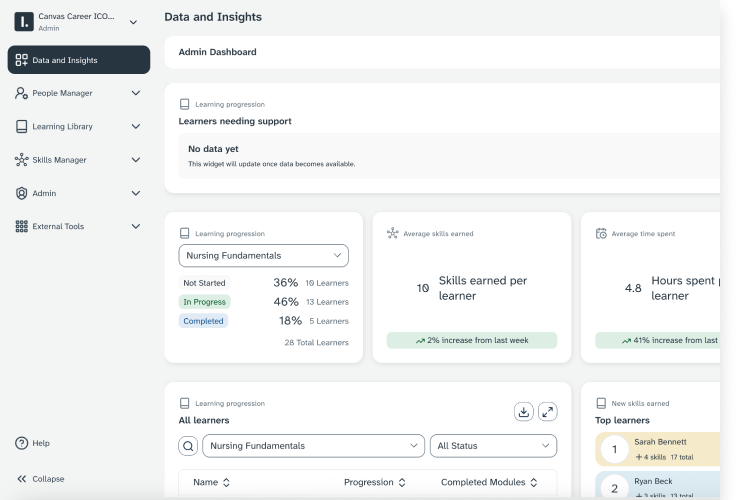Click the Skills Manager network icon

22,160
